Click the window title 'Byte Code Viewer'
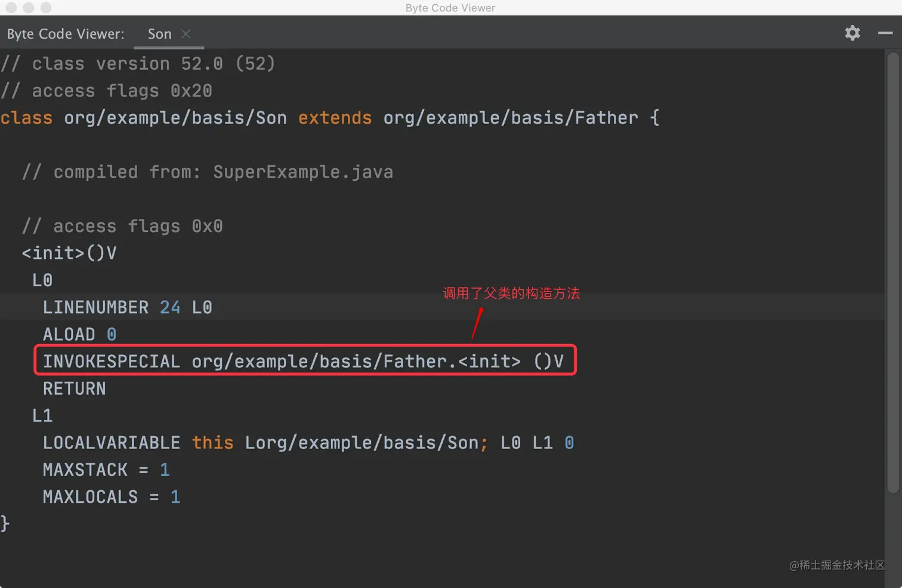The height and width of the screenshot is (588, 902). pos(450,8)
